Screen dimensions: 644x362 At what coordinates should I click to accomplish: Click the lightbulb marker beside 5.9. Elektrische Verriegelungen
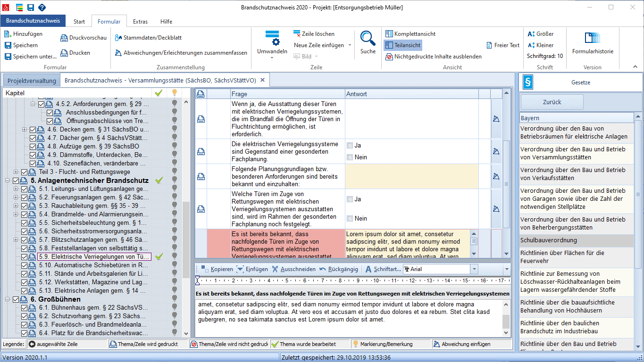click(174, 257)
